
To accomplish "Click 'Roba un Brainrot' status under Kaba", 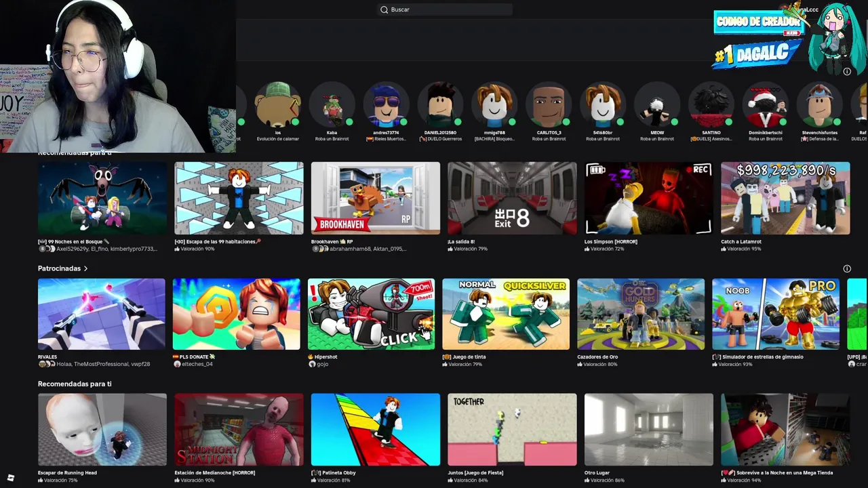I will [332, 139].
